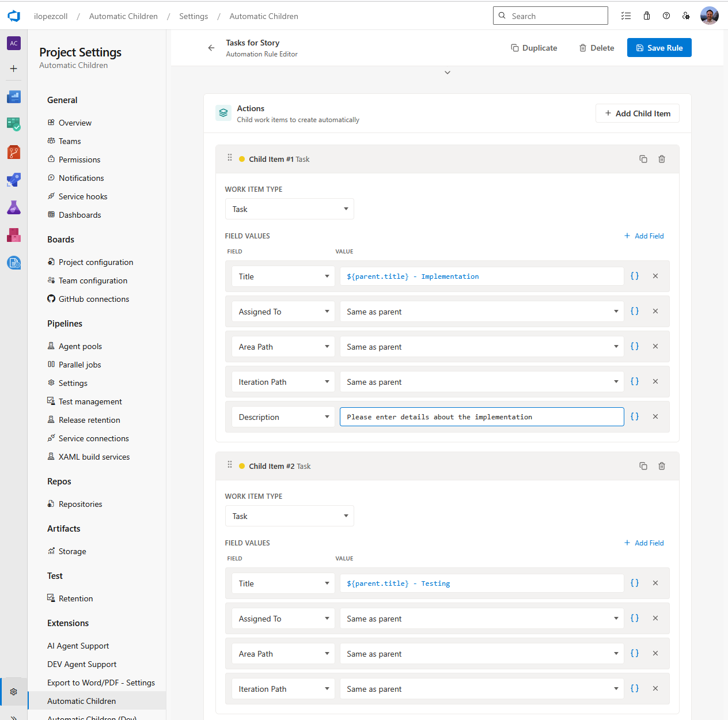Open the Repos branch icon in sidebar
This screenshot has height=720, width=728.
(13, 152)
